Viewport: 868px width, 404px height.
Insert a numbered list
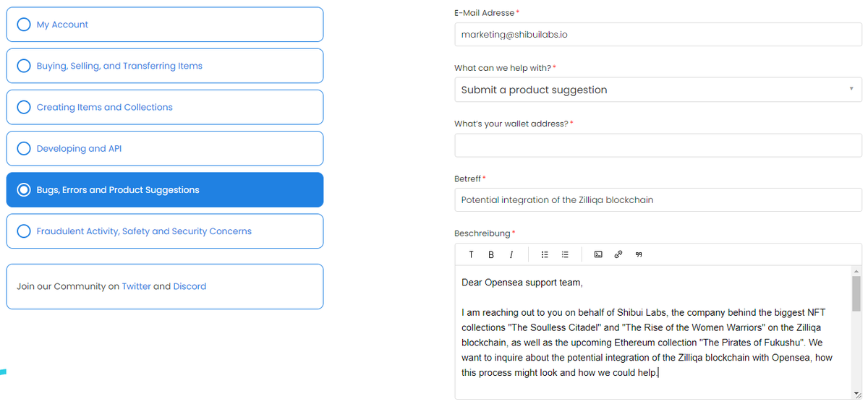pyautogui.click(x=565, y=254)
